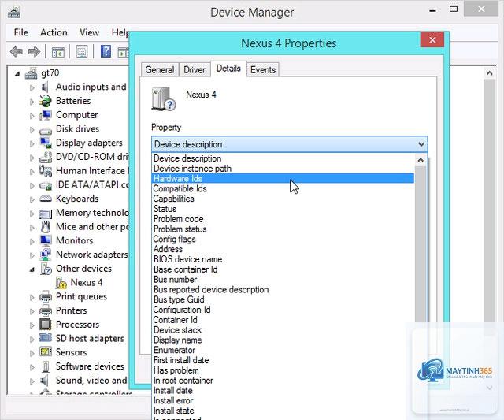Image resolution: width=504 pixels, height=420 pixels.
Task: Click the Software devices category icon
Action: coord(46,366)
